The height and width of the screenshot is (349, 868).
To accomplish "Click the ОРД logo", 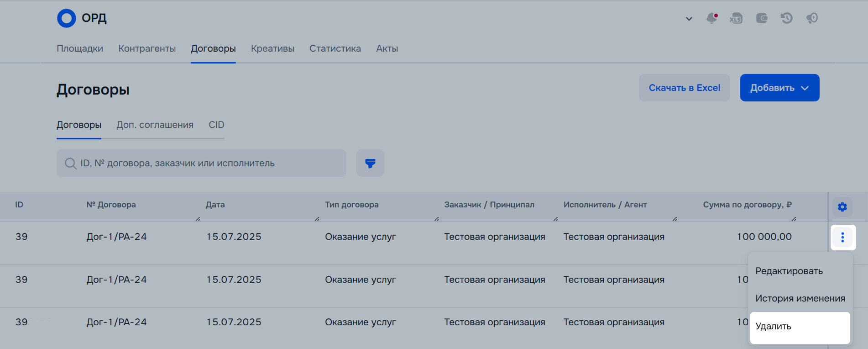I will pyautogui.click(x=82, y=18).
